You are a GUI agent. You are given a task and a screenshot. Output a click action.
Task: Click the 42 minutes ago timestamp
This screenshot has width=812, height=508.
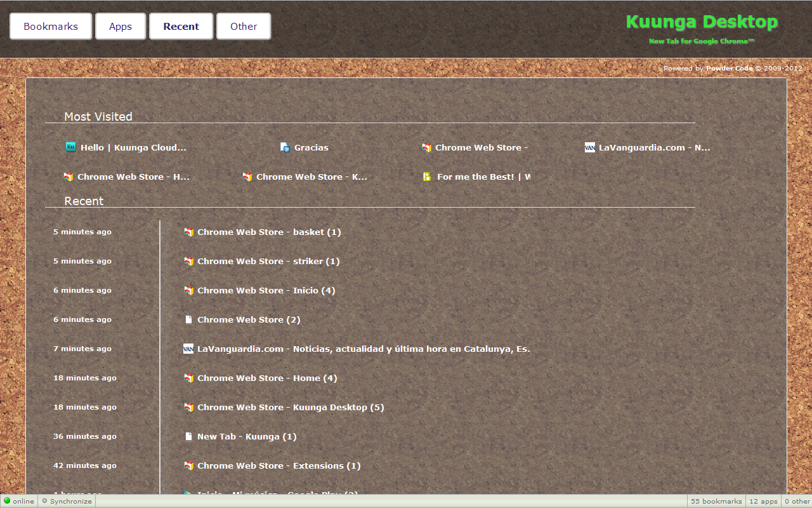tap(85, 465)
